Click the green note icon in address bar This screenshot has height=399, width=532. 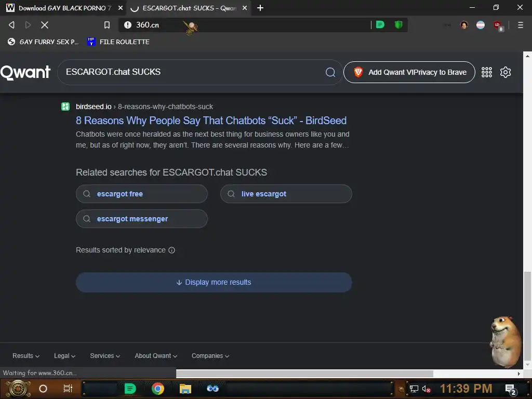pos(380,25)
